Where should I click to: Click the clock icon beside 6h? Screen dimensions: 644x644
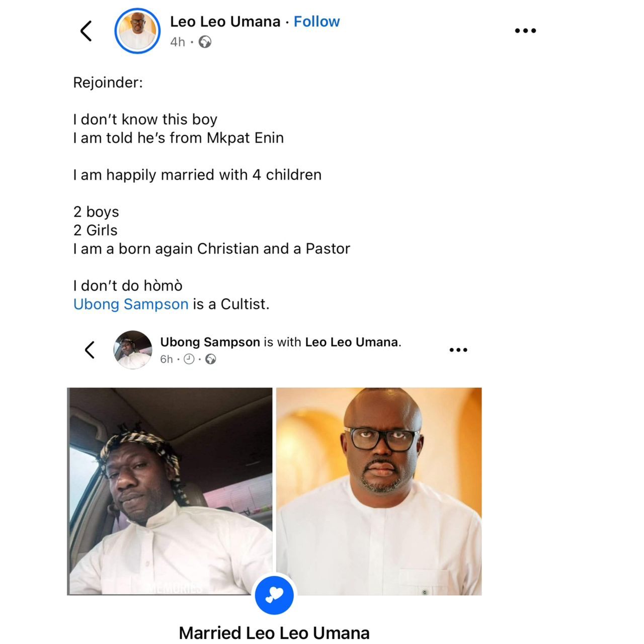[x=189, y=359]
